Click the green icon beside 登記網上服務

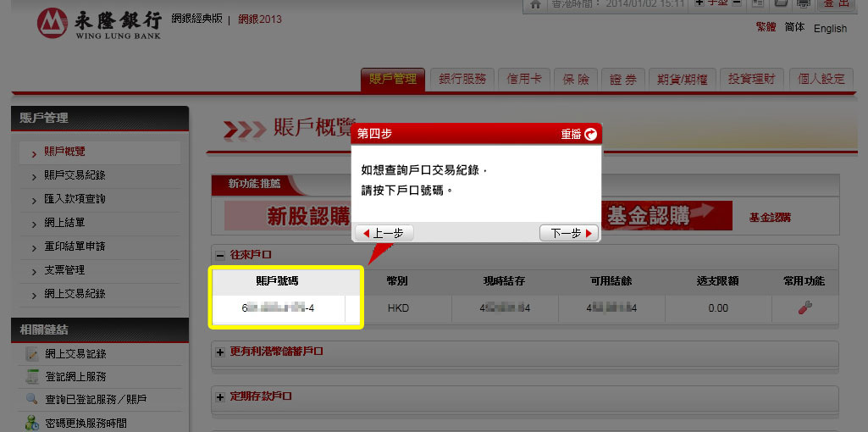tap(32, 377)
